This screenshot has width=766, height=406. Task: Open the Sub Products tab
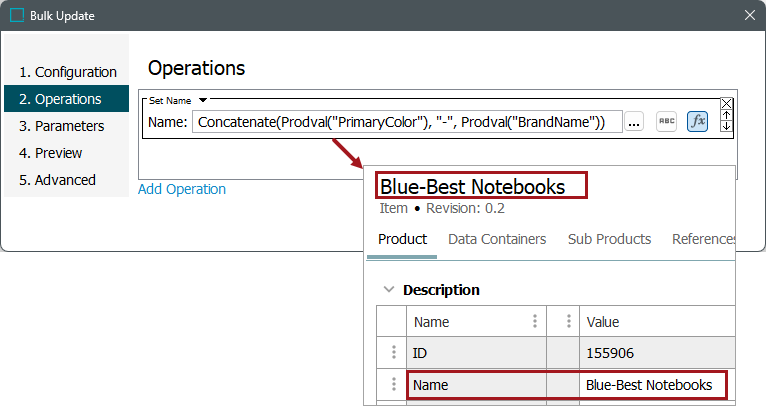click(x=609, y=239)
